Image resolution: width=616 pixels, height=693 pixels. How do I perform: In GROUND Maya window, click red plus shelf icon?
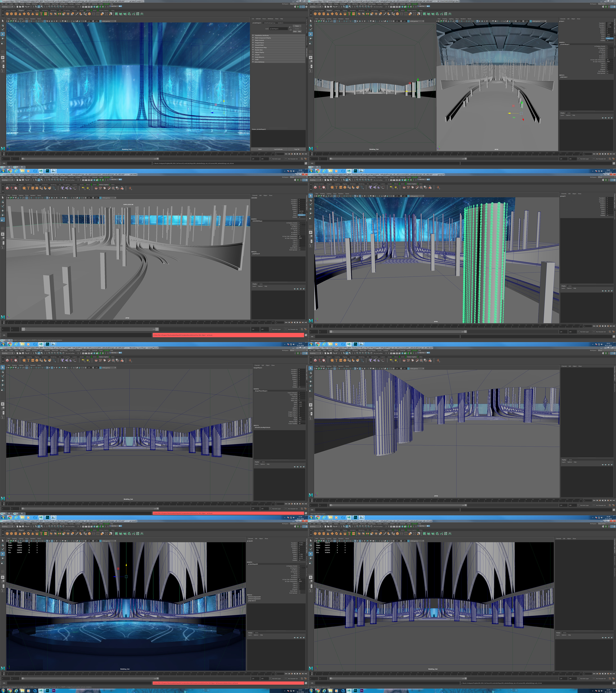[x=130, y=188]
